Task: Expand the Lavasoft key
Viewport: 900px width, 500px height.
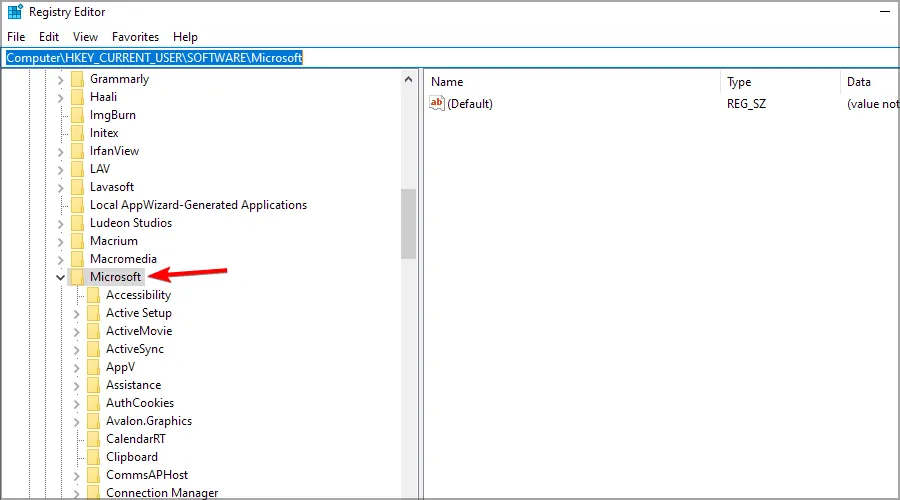Action: point(60,188)
